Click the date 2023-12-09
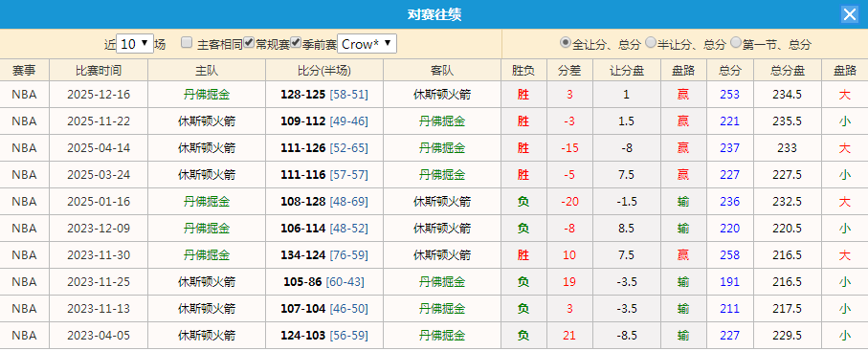868x351 pixels. point(99,228)
